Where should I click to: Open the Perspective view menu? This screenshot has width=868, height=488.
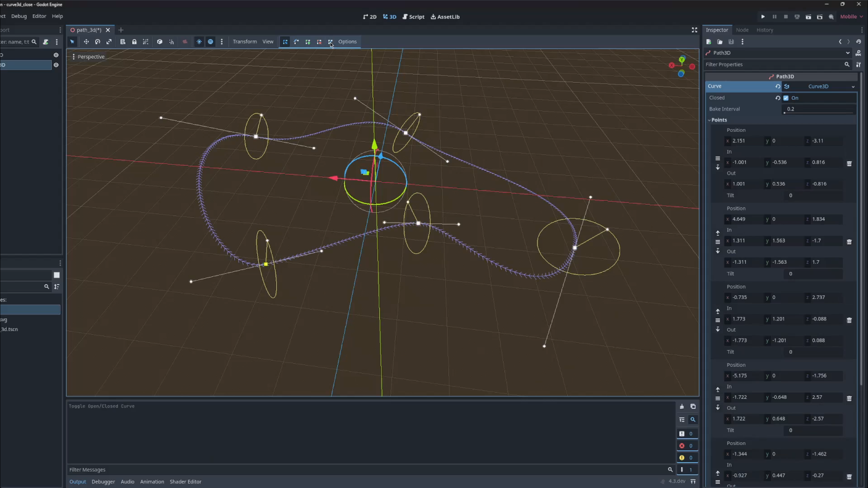click(x=88, y=57)
